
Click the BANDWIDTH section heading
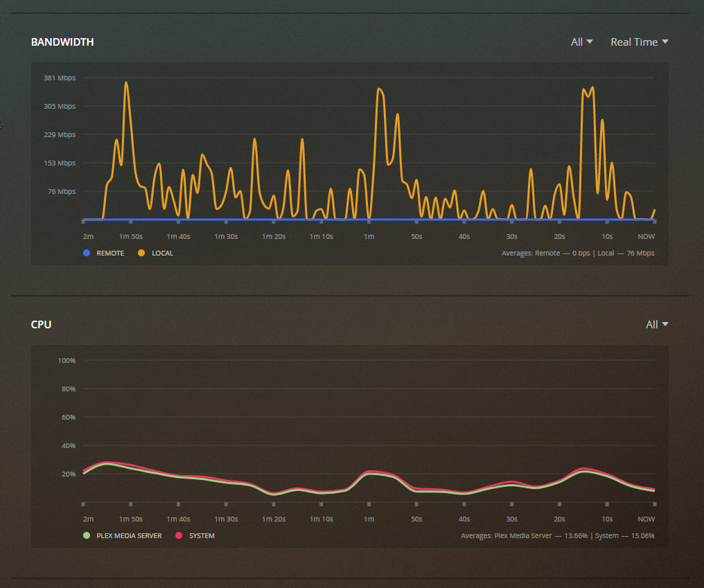point(62,42)
